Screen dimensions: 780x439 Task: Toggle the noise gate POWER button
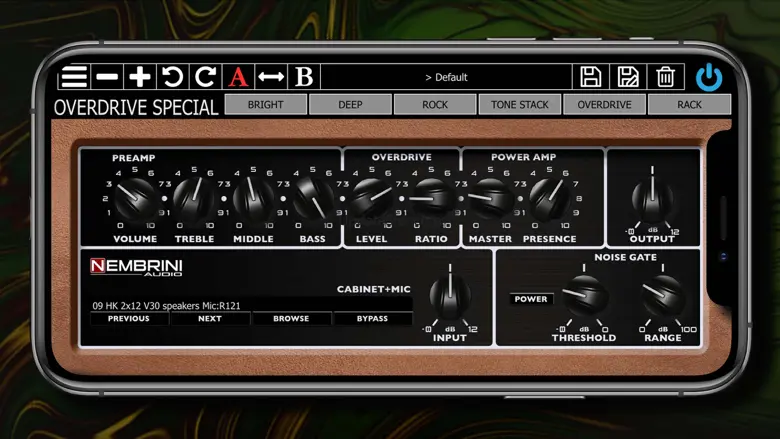tap(531, 299)
